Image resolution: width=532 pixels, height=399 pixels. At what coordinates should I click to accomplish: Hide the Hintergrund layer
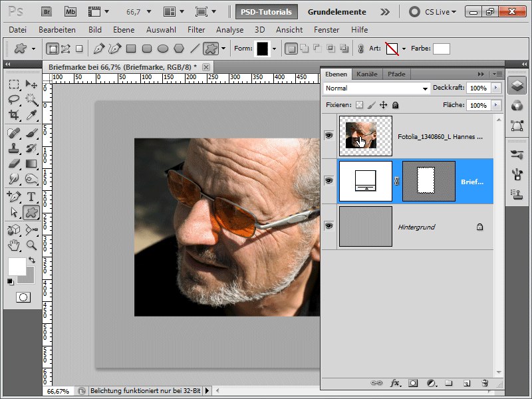click(x=329, y=225)
